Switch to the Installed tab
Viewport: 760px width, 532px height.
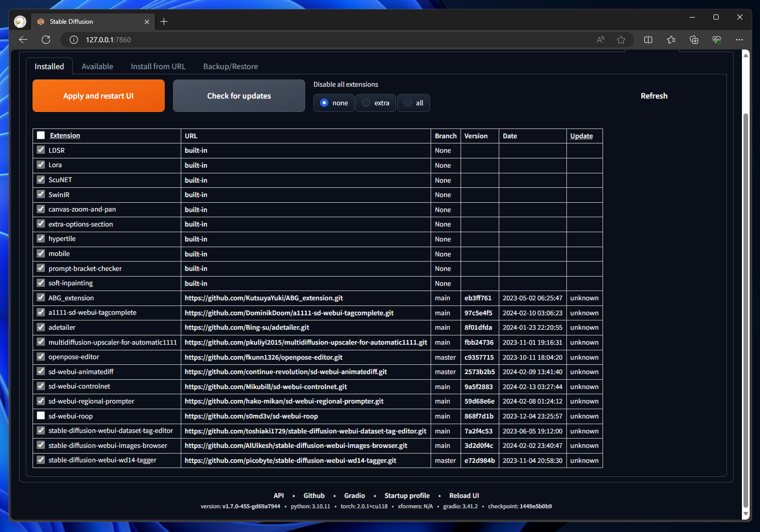click(x=49, y=66)
